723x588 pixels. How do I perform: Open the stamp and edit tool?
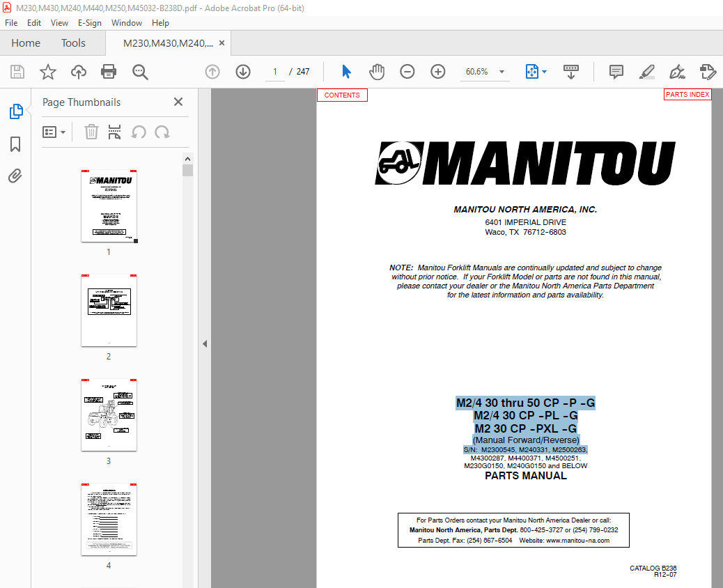click(x=707, y=72)
